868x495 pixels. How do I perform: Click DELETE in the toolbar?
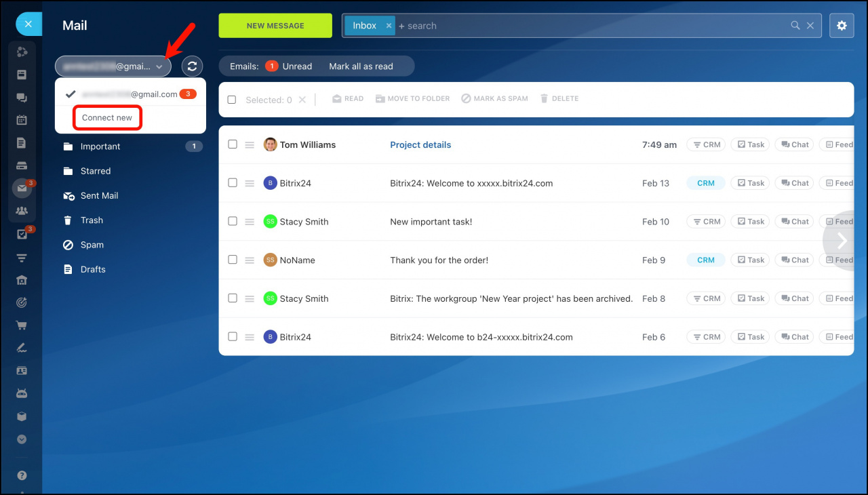point(559,99)
